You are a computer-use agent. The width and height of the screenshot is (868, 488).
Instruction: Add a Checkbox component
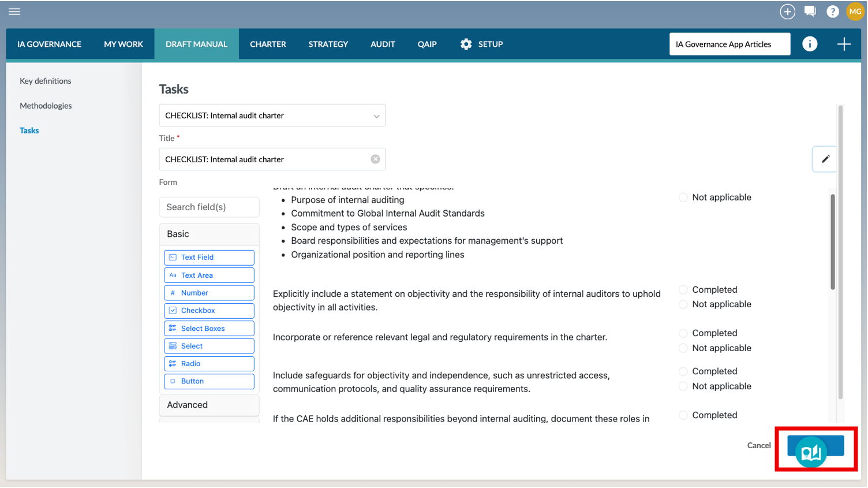209,311
